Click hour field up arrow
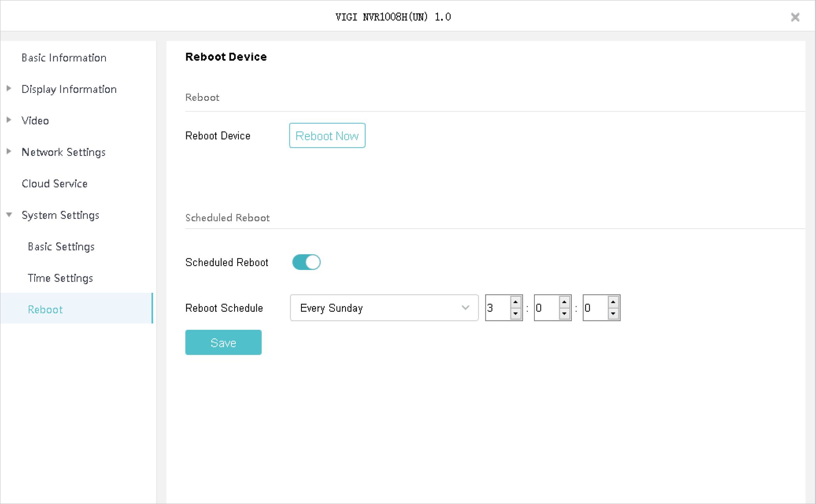816x504 pixels. (x=515, y=302)
